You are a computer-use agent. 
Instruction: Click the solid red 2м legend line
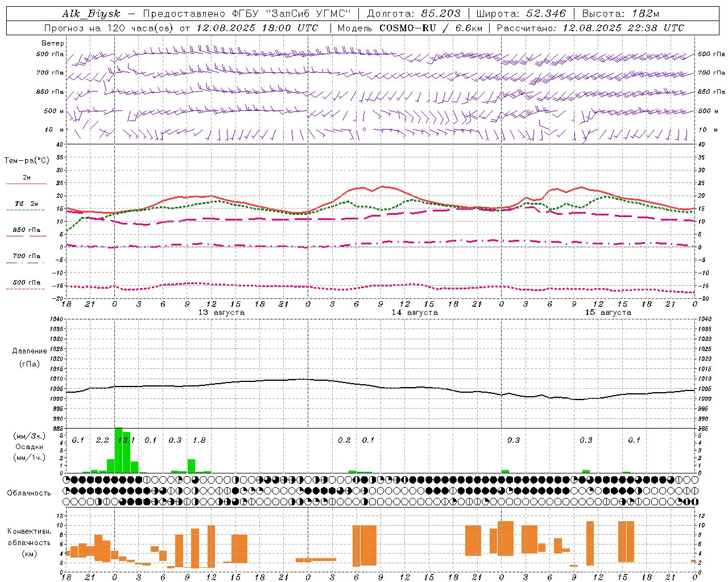(26, 184)
